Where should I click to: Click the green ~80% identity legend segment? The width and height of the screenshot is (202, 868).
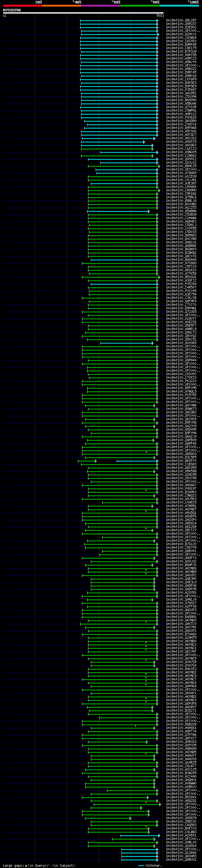[x=140, y=6]
